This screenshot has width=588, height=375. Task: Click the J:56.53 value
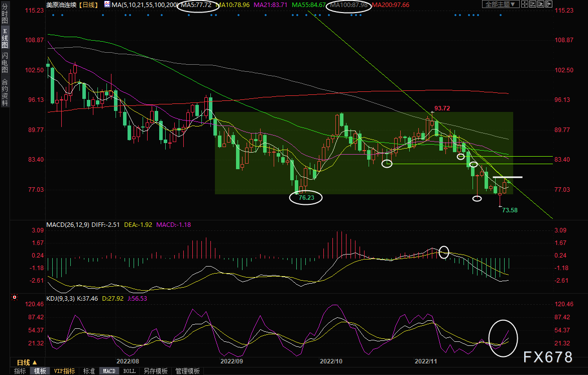[x=137, y=299]
